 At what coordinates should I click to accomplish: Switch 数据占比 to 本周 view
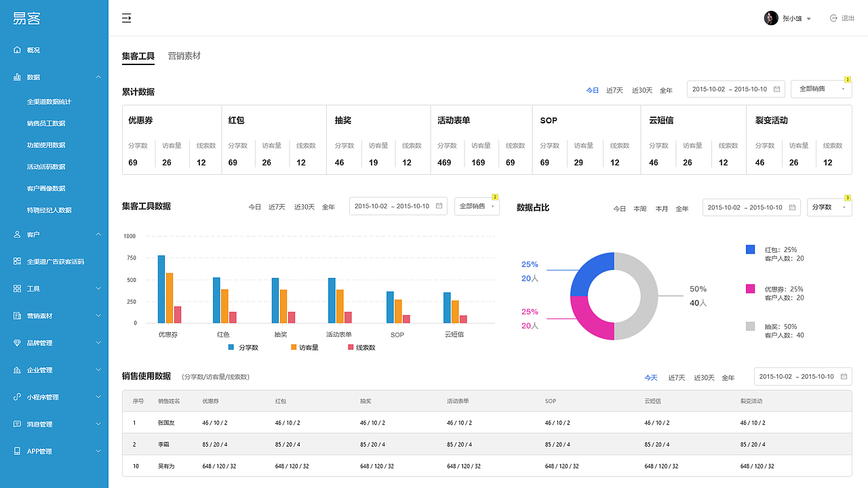click(640, 209)
